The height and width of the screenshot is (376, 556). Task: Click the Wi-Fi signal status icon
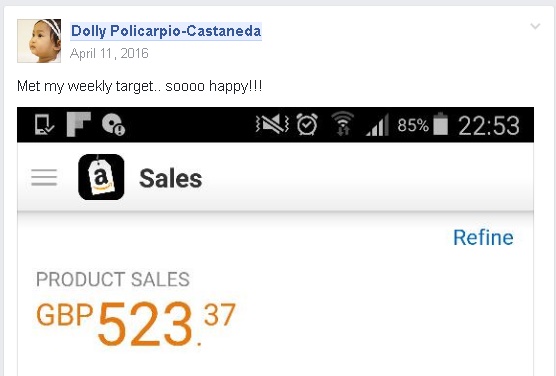[x=342, y=124]
